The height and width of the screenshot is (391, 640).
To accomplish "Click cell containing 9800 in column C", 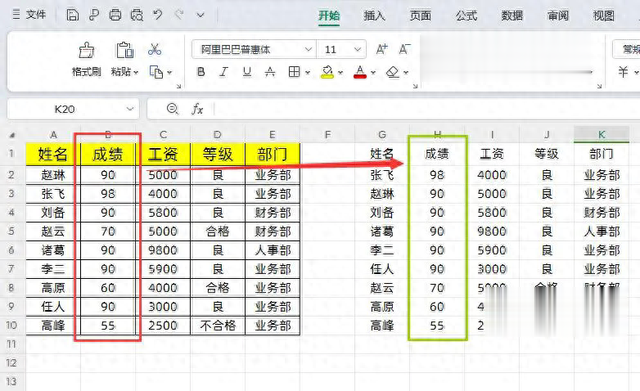I will pyautogui.click(x=163, y=250).
